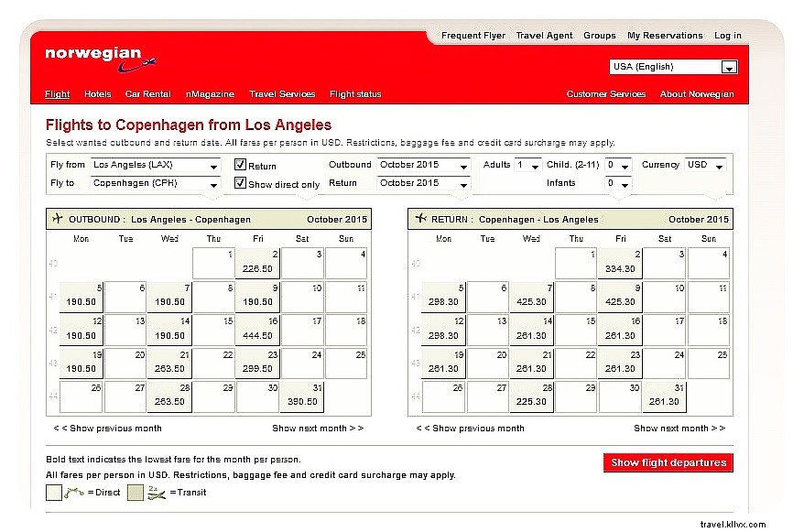Select outbound October 5 fare 190.50
The width and height of the screenshot is (804, 532).
pyautogui.click(x=81, y=297)
